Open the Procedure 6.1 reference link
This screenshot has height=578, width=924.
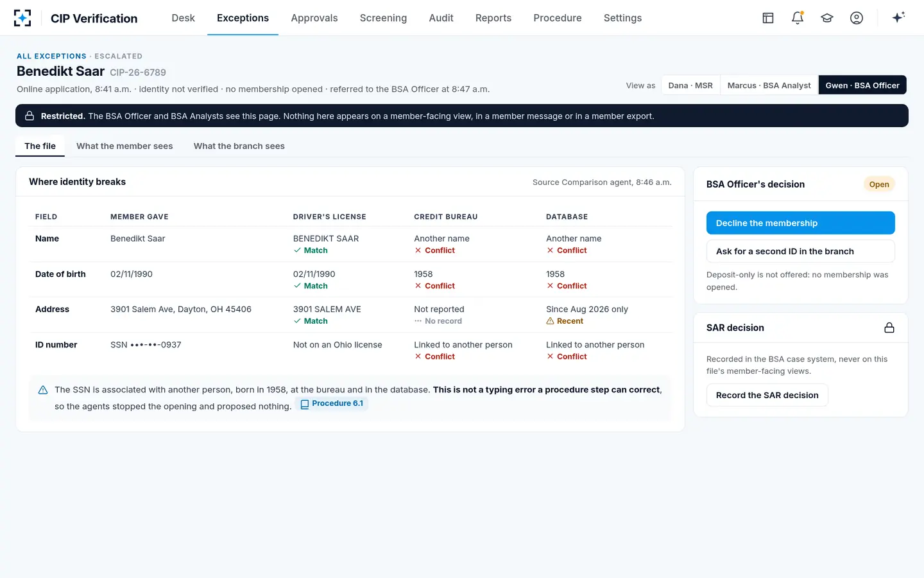332,403
